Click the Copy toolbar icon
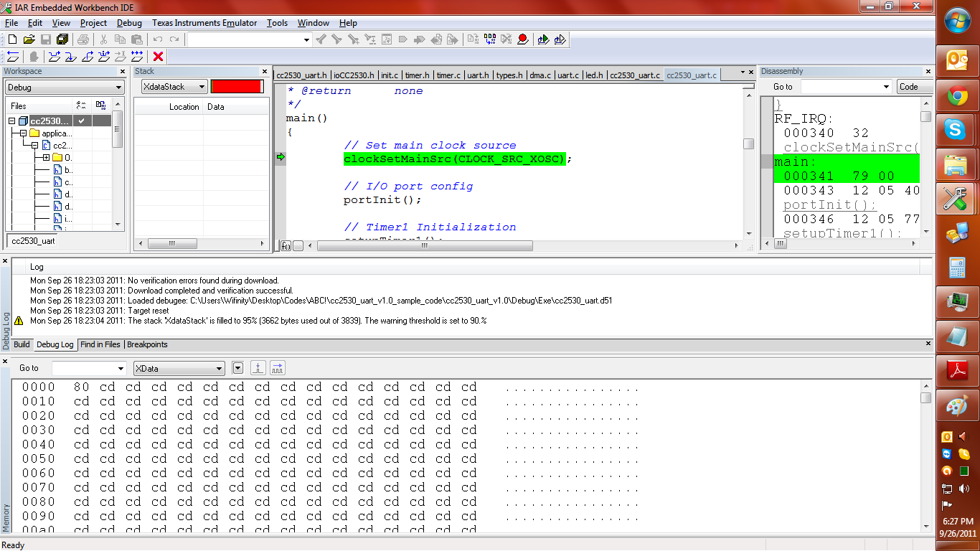This screenshot has height=551, width=980. 120,39
